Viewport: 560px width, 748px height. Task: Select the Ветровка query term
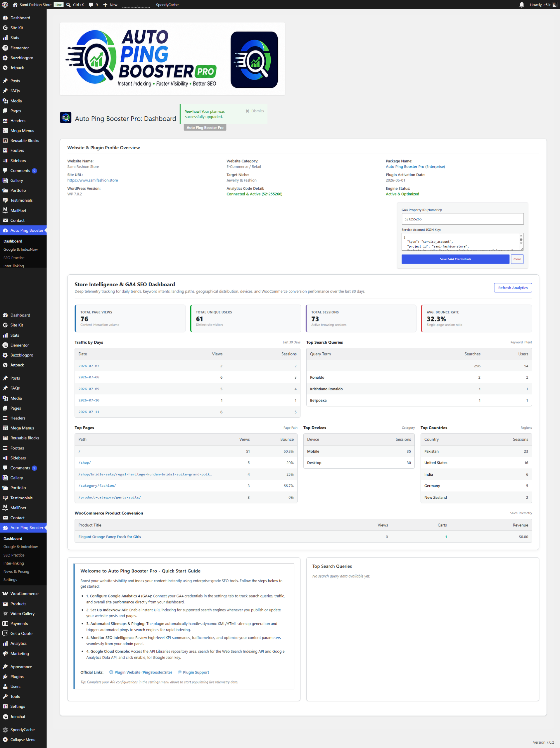[318, 400]
